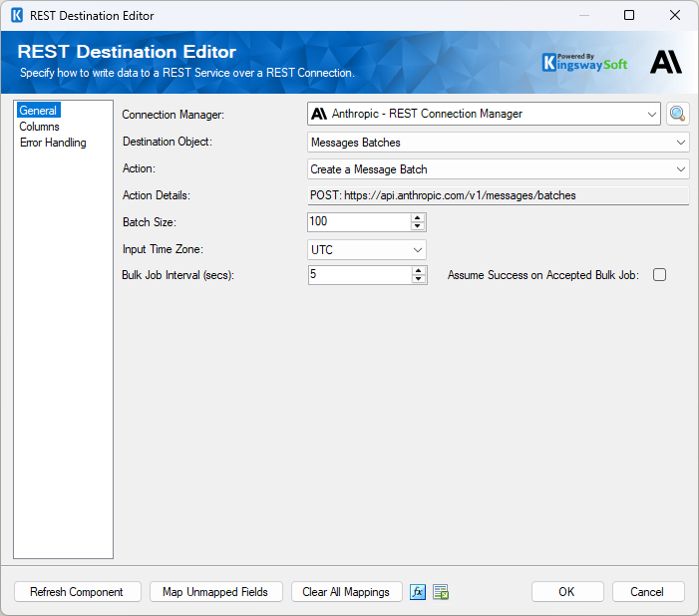Click the Cancel button
This screenshot has width=699, height=616.
coord(648,592)
